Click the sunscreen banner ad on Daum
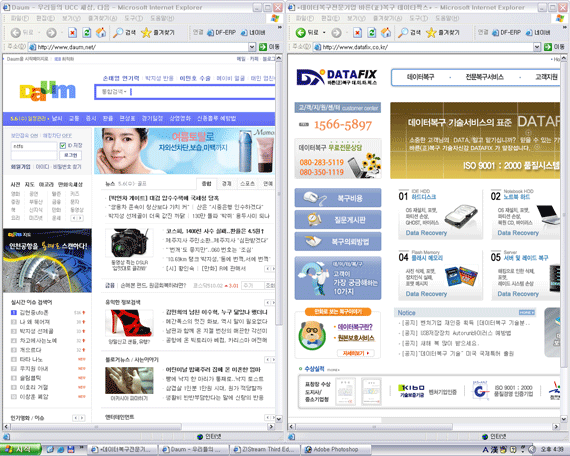 pos(184,151)
